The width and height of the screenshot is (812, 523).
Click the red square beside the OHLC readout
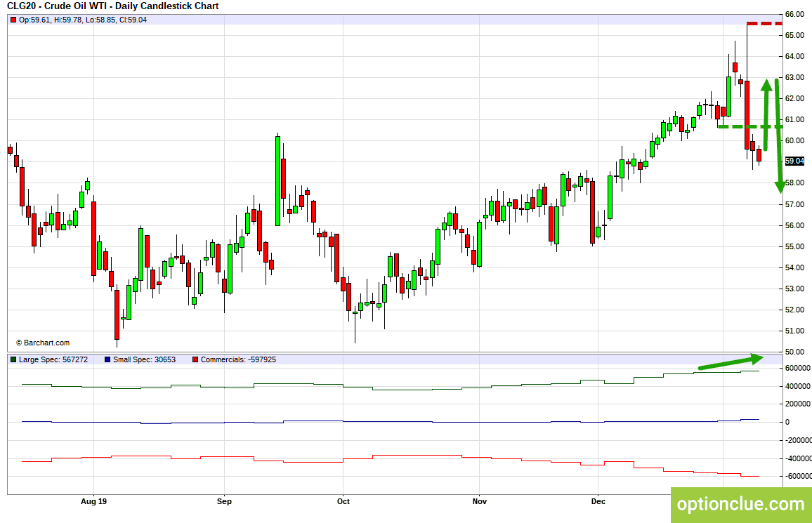pyautogui.click(x=13, y=20)
